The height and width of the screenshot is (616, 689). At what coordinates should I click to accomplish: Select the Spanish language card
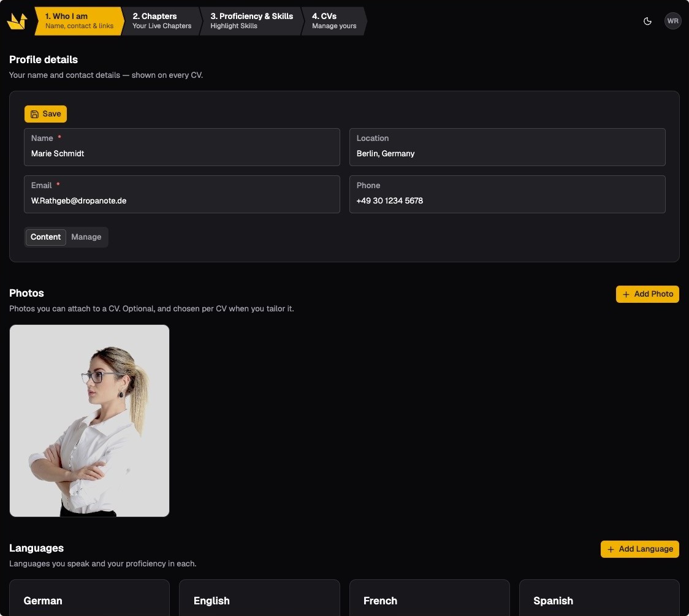pyautogui.click(x=600, y=598)
